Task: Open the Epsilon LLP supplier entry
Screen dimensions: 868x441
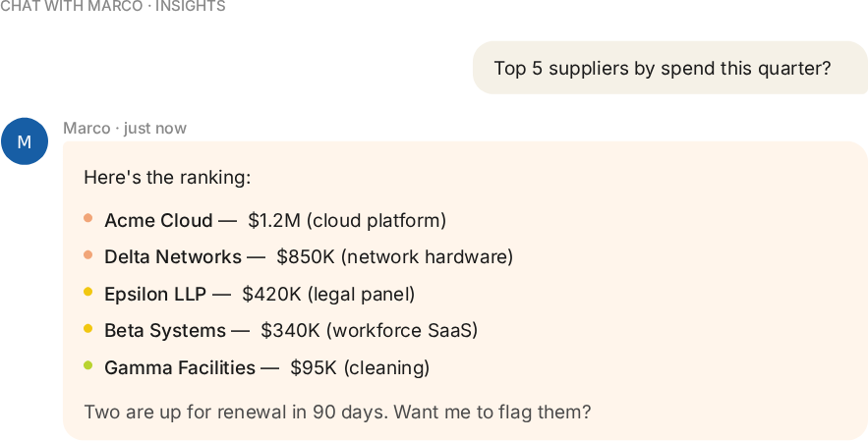Action: 155,294
